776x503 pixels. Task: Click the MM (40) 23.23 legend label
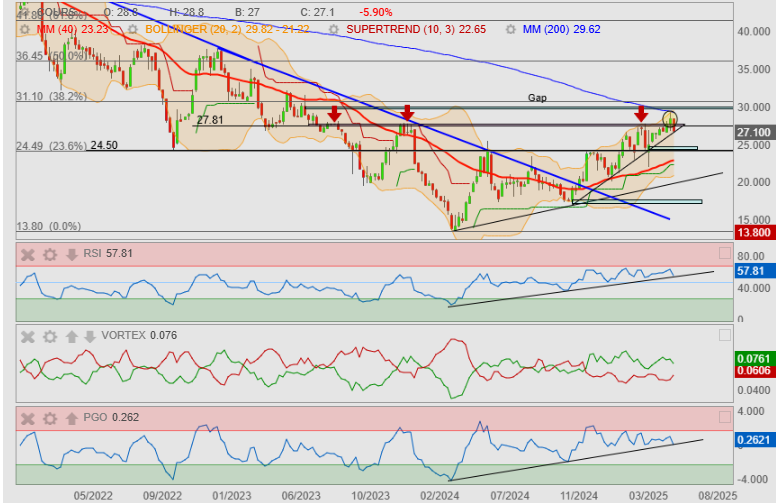pos(72,29)
